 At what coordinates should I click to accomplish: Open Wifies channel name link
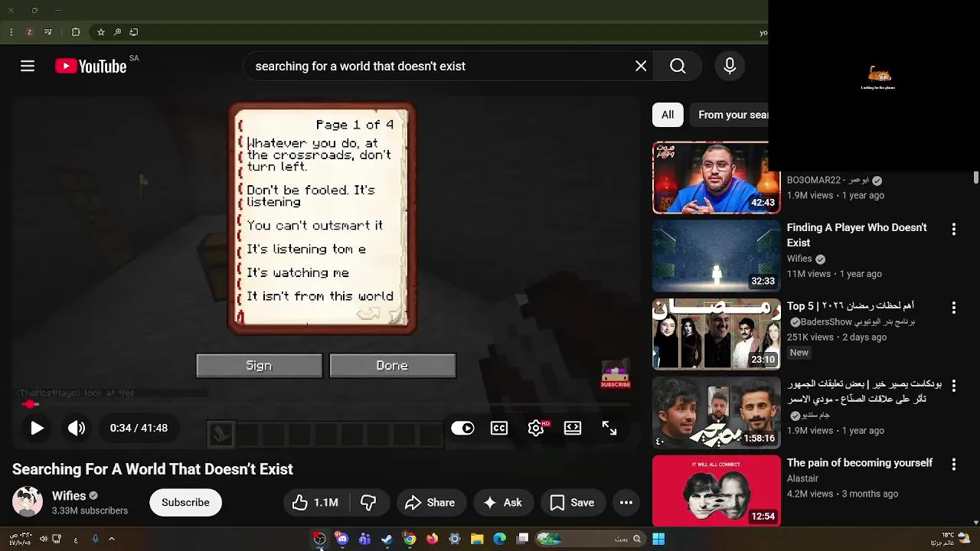pyautogui.click(x=69, y=496)
